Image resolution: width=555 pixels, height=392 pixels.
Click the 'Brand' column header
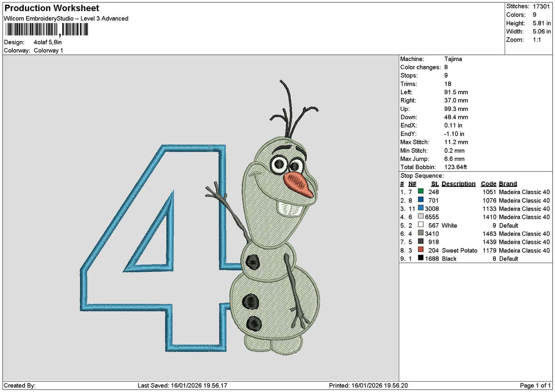pos(508,184)
